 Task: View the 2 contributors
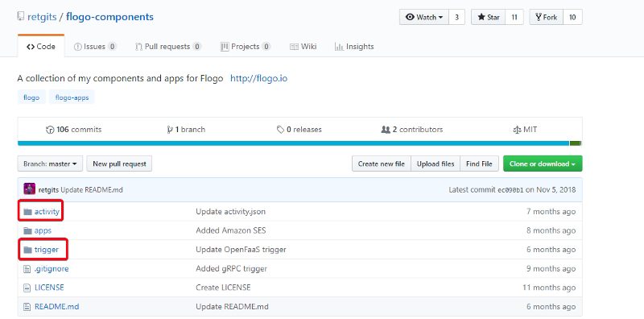click(412, 130)
